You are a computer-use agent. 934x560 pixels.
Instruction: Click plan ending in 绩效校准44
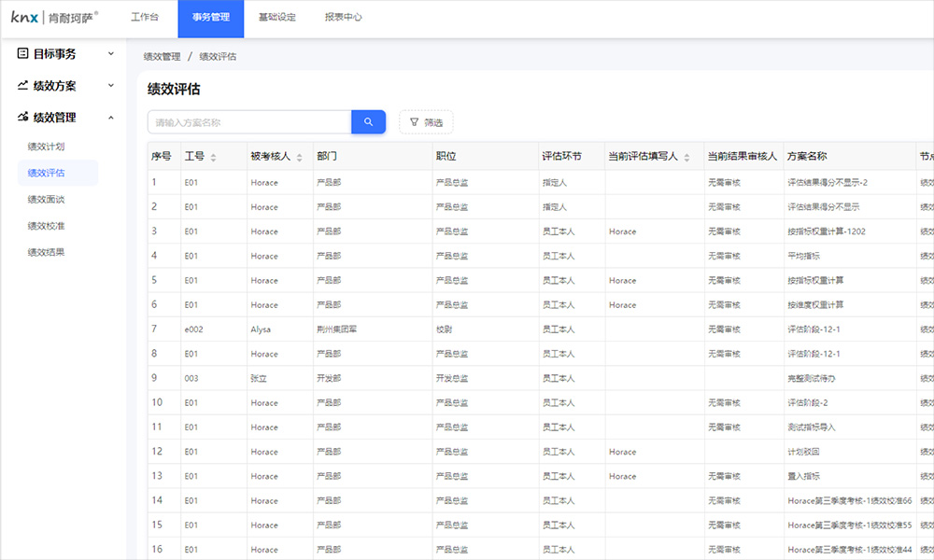pyautogui.click(x=850, y=550)
